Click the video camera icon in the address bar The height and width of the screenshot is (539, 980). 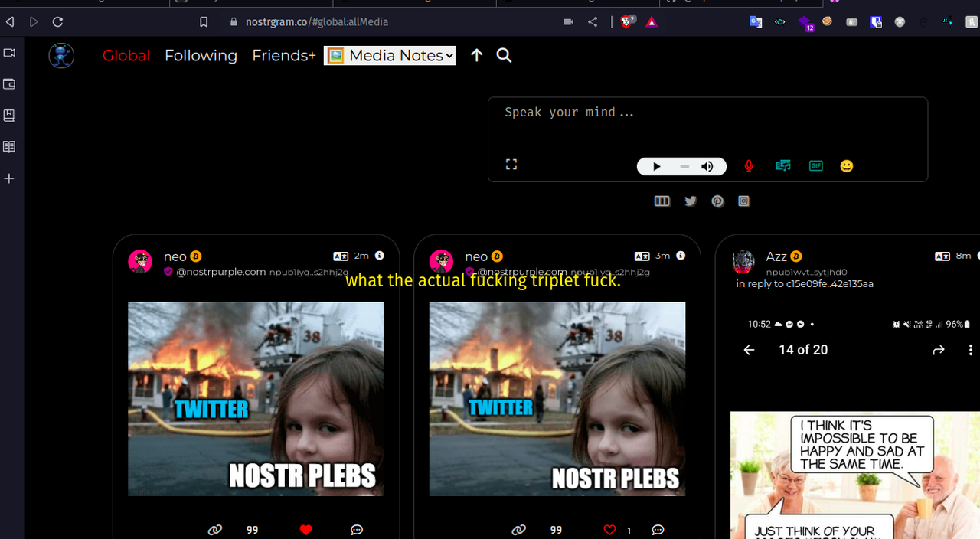tap(568, 22)
